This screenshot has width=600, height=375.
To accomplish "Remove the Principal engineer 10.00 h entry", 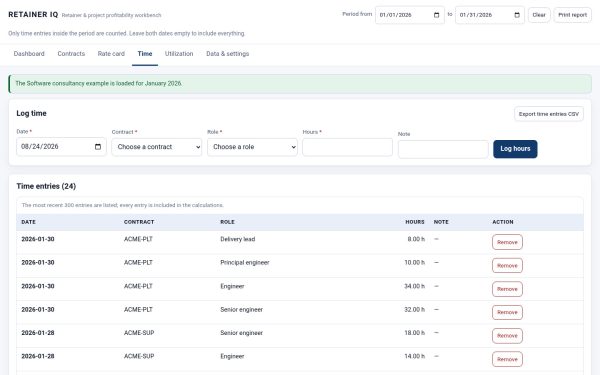I will pos(507,266).
